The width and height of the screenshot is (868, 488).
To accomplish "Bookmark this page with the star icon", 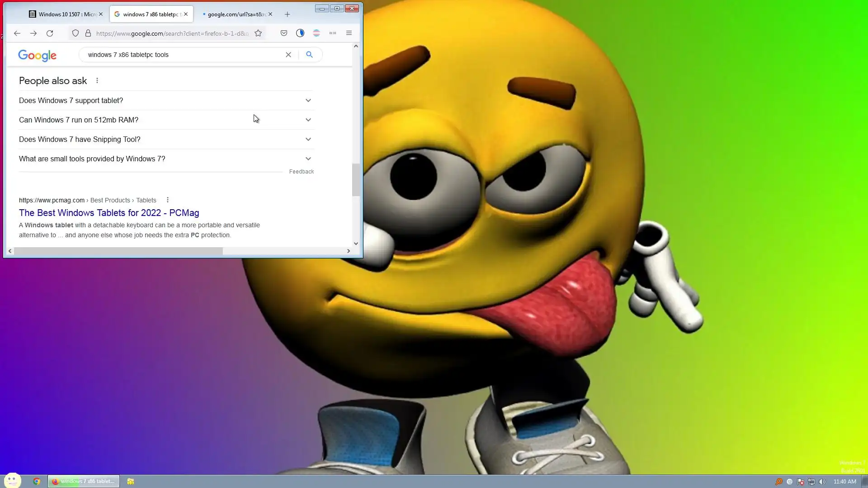I will point(258,33).
